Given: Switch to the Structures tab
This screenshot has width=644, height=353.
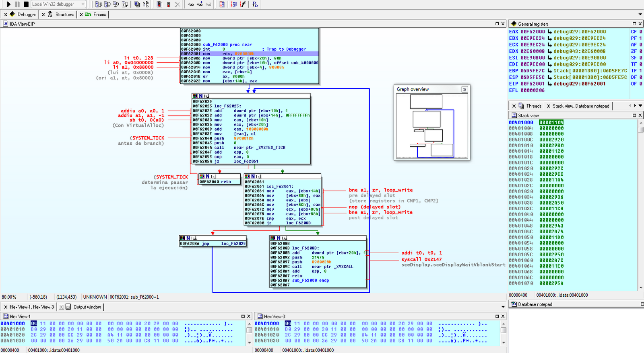Looking at the screenshot, I should coord(64,14).
